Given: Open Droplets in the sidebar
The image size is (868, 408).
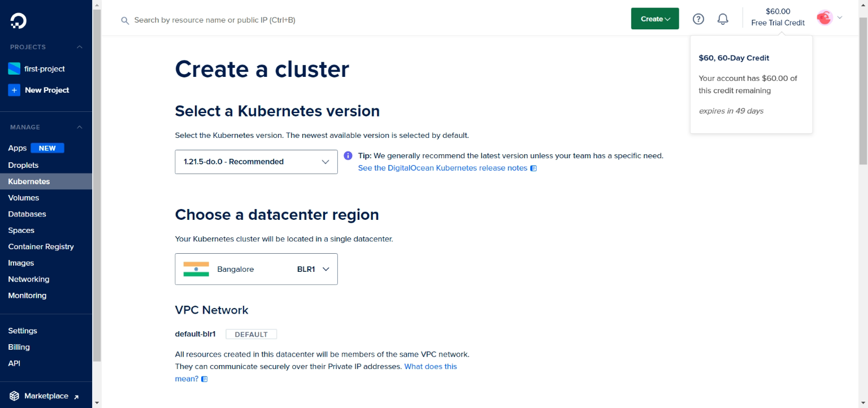Looking at the screenshot, I should point(23,165).
